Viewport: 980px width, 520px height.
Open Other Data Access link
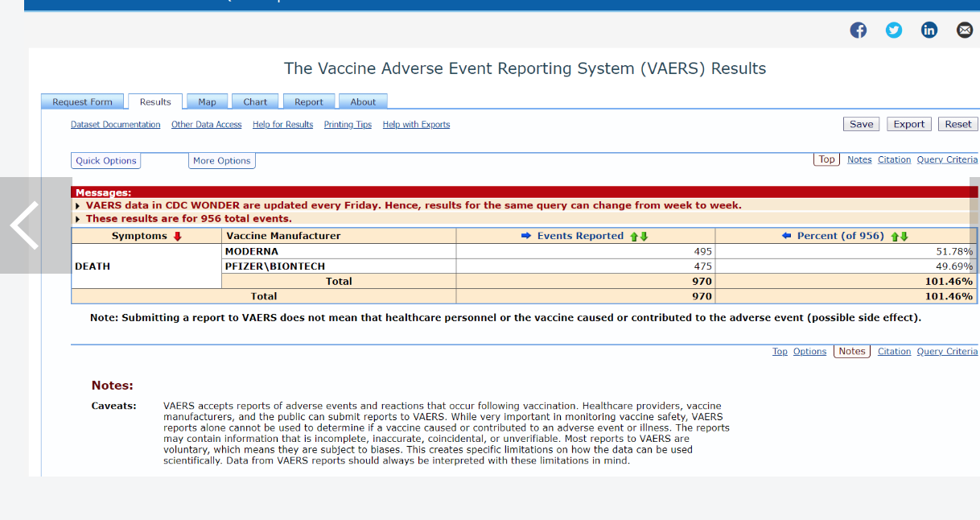(x=207, y=125)
